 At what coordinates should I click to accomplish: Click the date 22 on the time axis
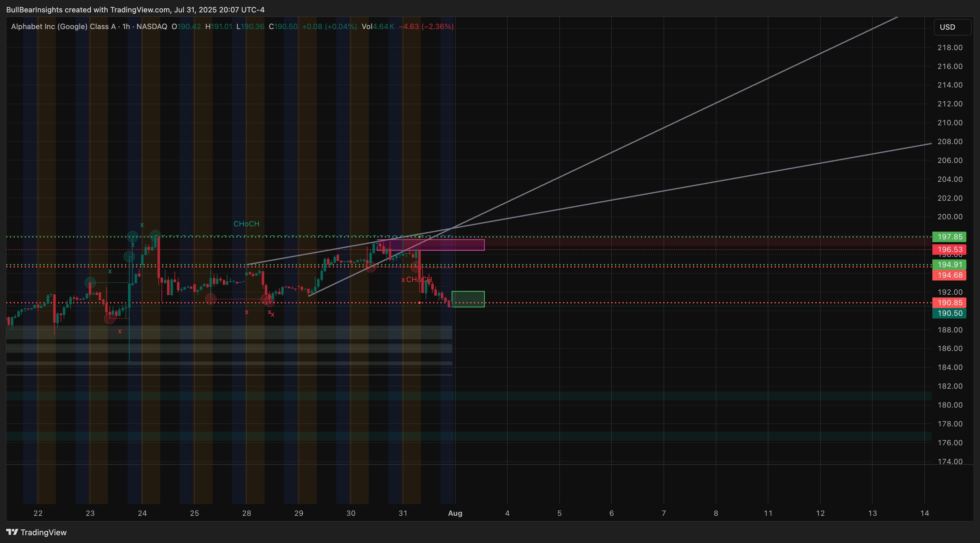click(38, 513)
